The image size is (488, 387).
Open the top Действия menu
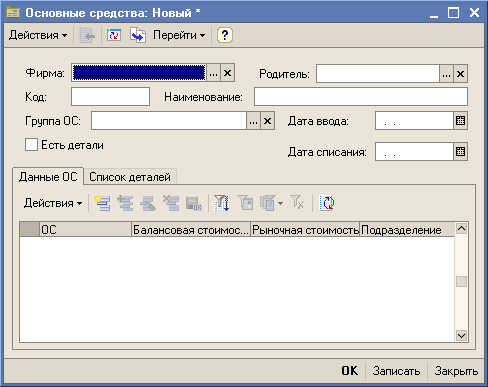pos(38,35)
